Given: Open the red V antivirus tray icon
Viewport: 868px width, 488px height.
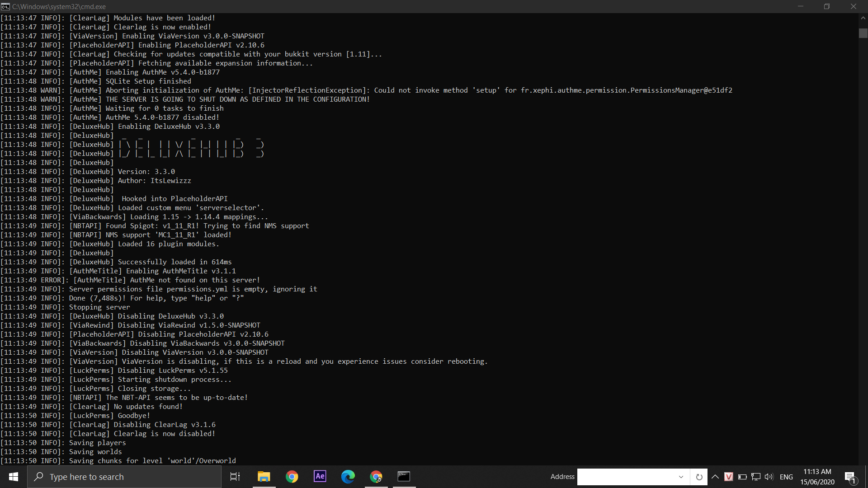Looking at the screenshot, I should tap(728, 477).
